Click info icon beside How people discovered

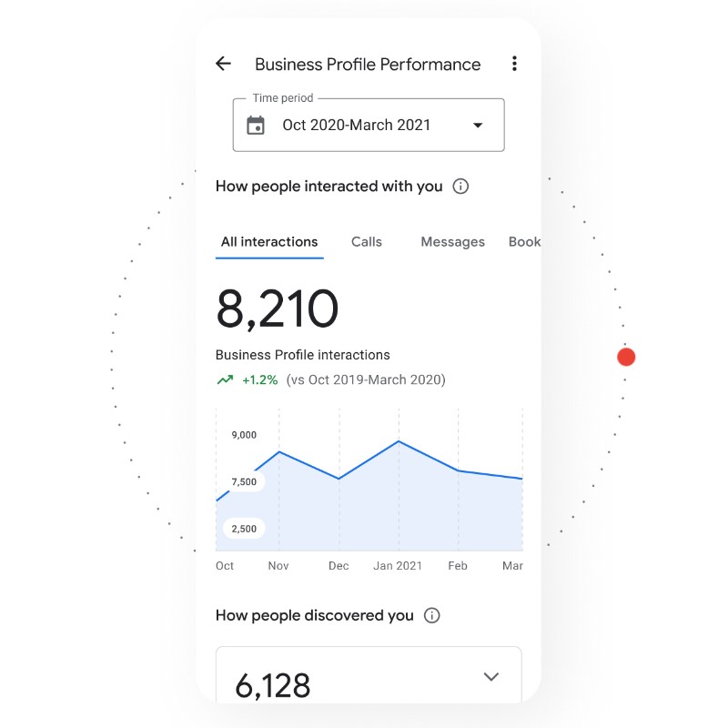[x=432, y=616]
